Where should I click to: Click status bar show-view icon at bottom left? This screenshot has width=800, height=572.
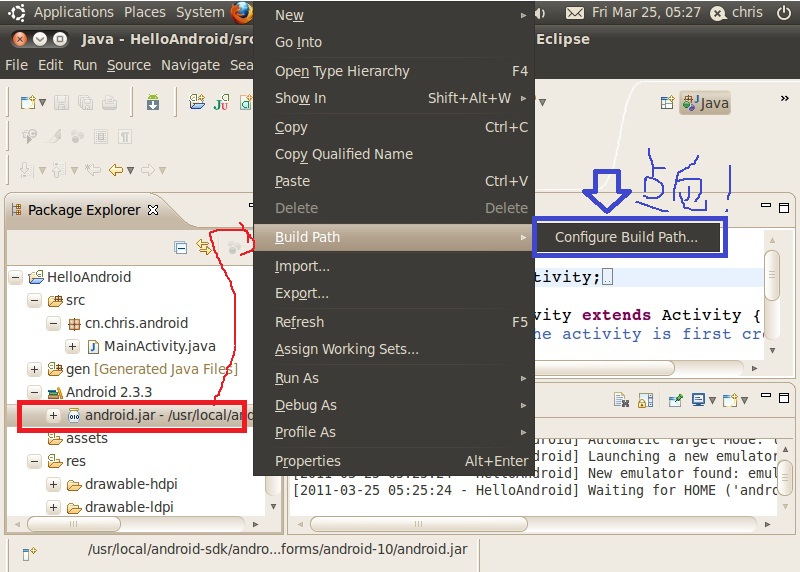point(29,553)
